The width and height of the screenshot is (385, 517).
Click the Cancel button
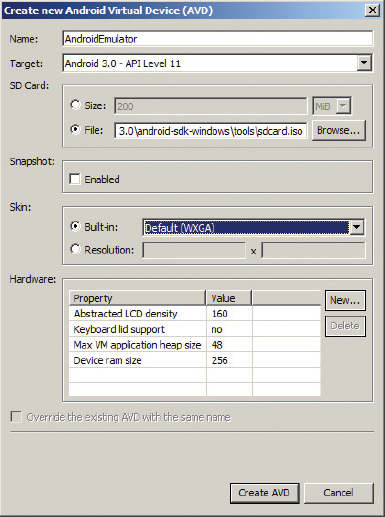pyautogui.click(x=338, y=493)
